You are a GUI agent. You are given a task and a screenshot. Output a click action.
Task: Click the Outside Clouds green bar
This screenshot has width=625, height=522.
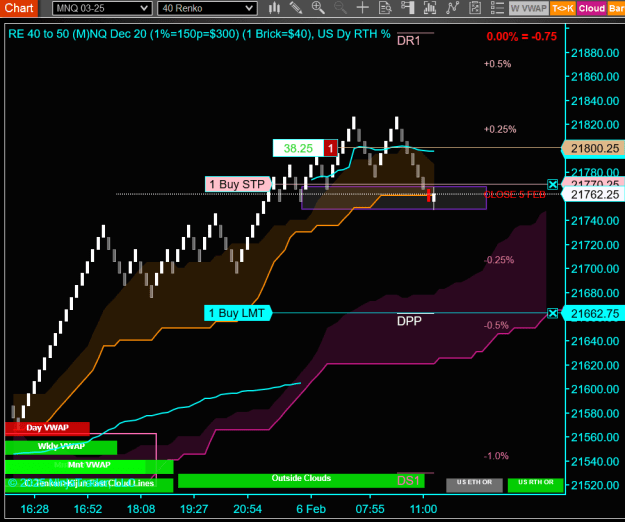coord(301,480)
